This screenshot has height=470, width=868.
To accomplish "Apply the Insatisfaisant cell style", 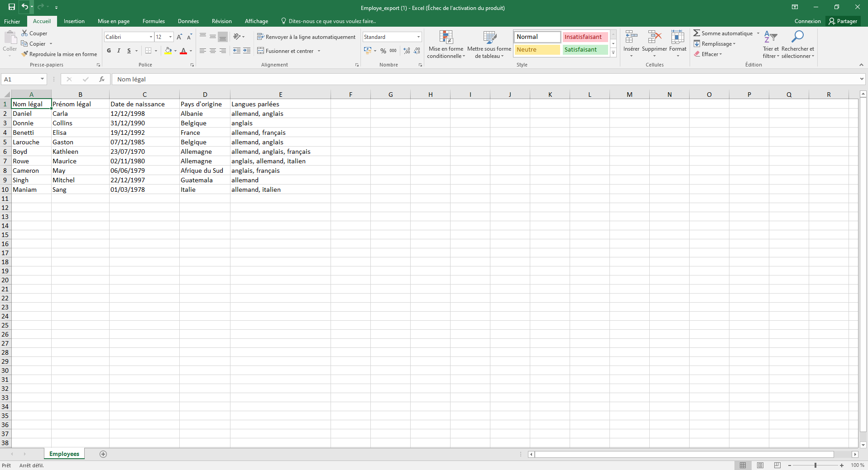I will tap(585, 37).
